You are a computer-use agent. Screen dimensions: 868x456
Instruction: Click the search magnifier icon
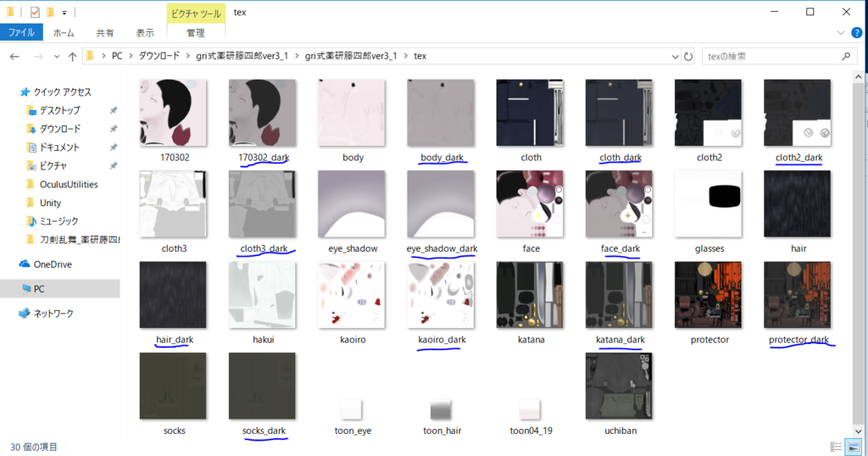(x=847, y=56)
